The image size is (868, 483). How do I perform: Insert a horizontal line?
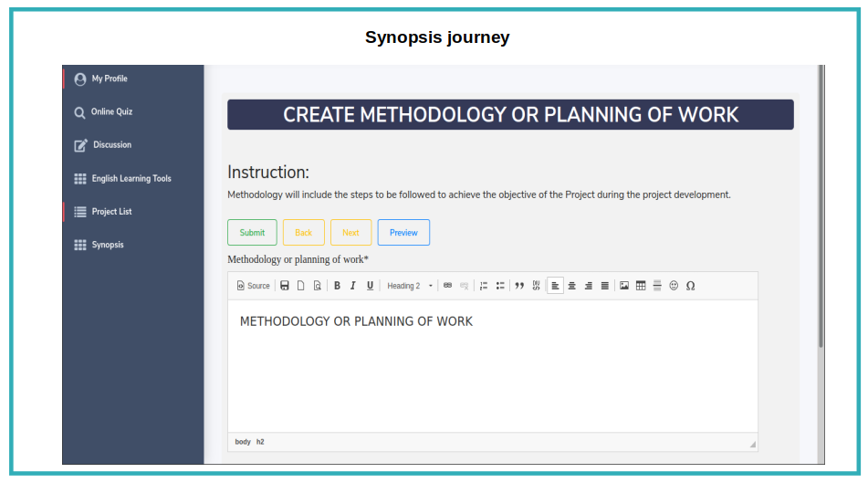tap(657, 286)
